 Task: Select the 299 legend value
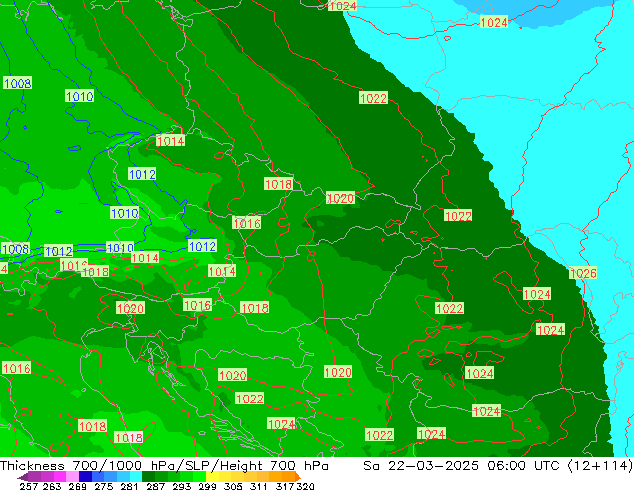[207, 486]
